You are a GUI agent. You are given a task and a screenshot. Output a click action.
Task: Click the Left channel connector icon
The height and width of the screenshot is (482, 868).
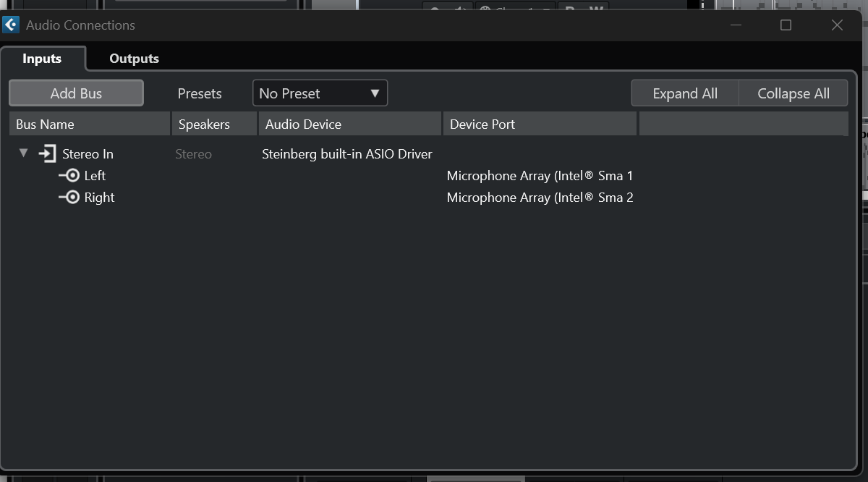69,176
